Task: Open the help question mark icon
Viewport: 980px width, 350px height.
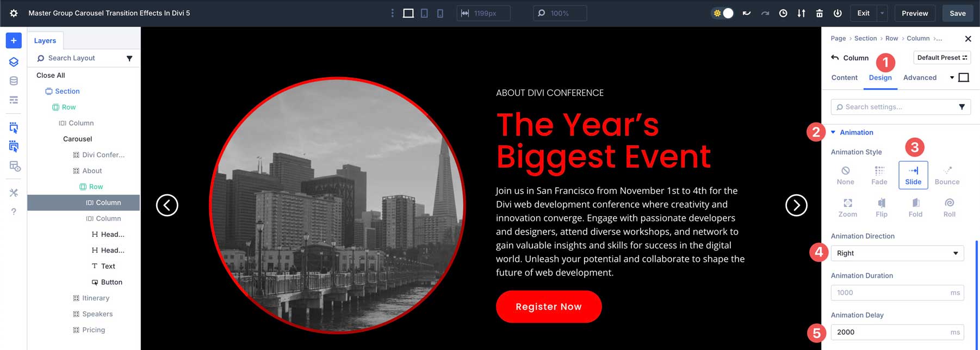Action: [x=14, y=211]
